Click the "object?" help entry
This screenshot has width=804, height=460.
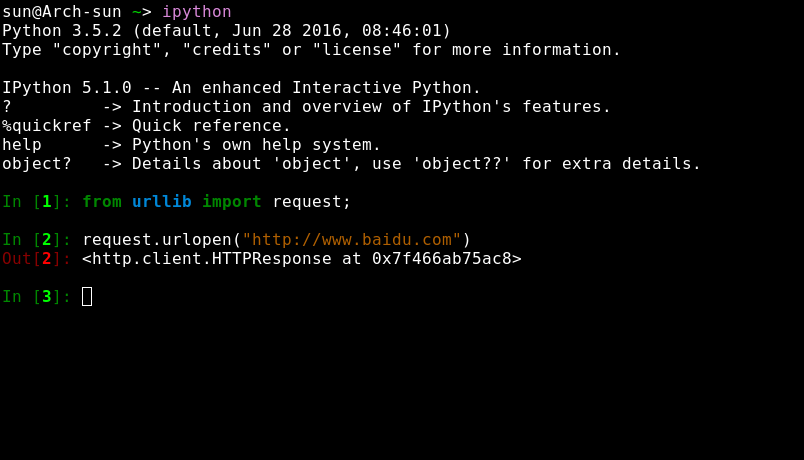36,163
